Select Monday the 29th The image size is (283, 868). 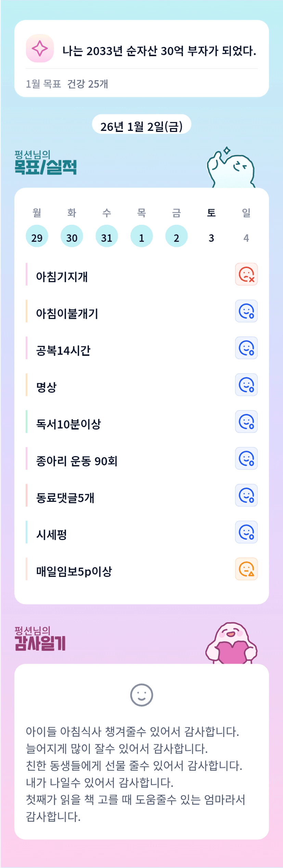[x=37, y=236]
